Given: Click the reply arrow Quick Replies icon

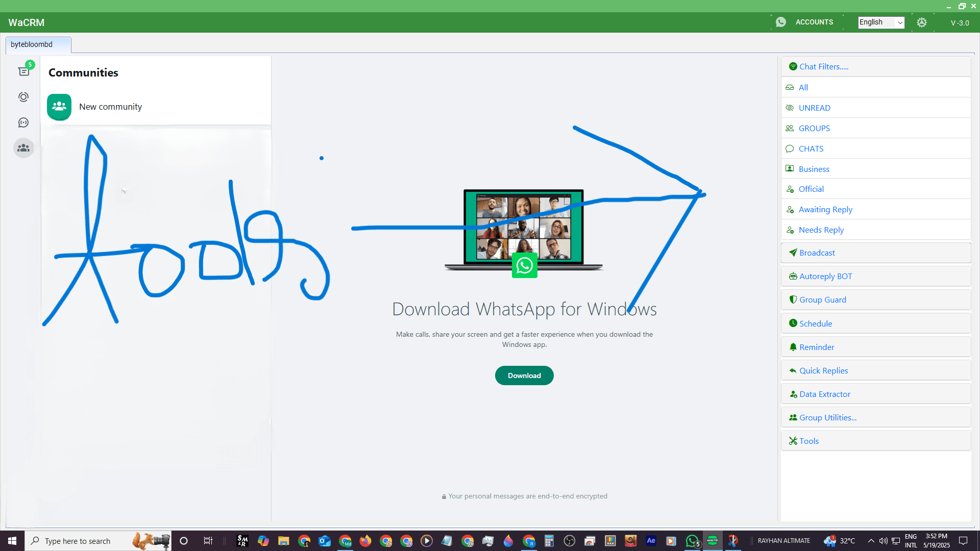Looking at the screenshot, I should point(793,370).
